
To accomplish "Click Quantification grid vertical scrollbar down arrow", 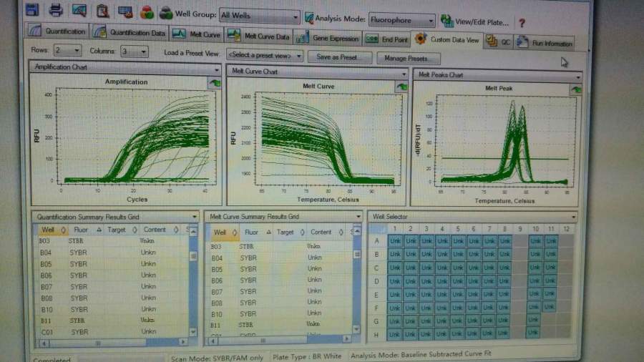I will pos(193,331).
